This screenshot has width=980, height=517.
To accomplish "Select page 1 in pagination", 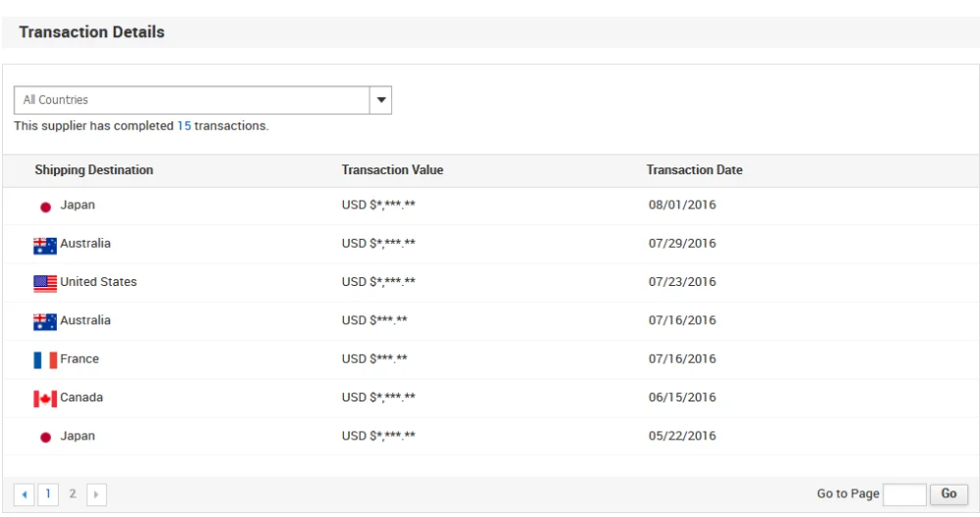I will [x=49, y=494].
